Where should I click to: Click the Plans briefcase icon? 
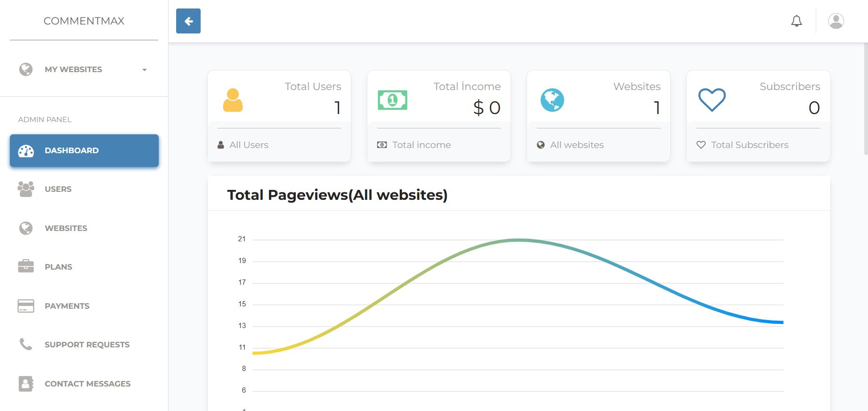pos(26,266)
